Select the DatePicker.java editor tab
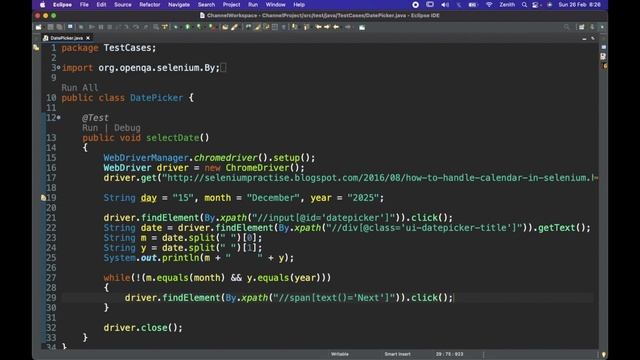 tap(66, 38)
